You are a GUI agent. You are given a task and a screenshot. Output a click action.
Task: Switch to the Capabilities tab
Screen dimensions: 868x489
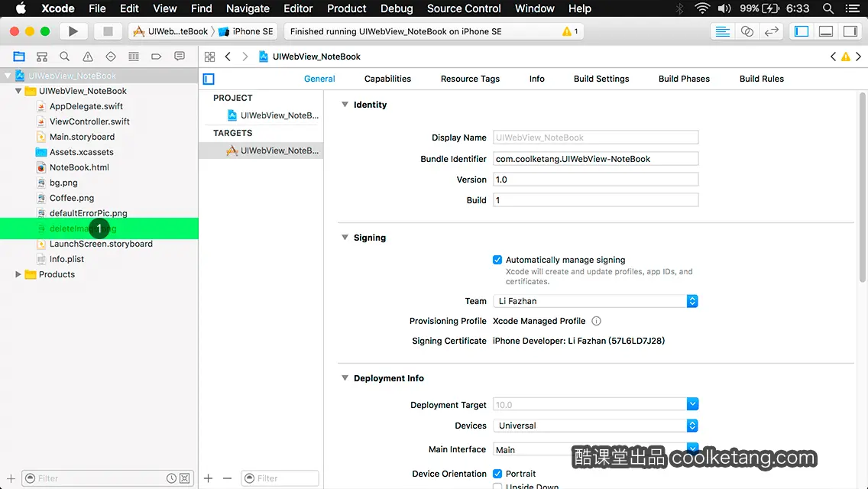(387, 79)
